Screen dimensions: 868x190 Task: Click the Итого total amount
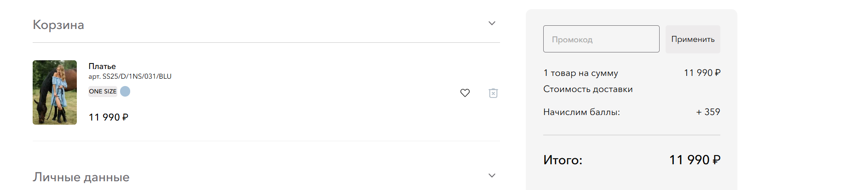point(695,160)
